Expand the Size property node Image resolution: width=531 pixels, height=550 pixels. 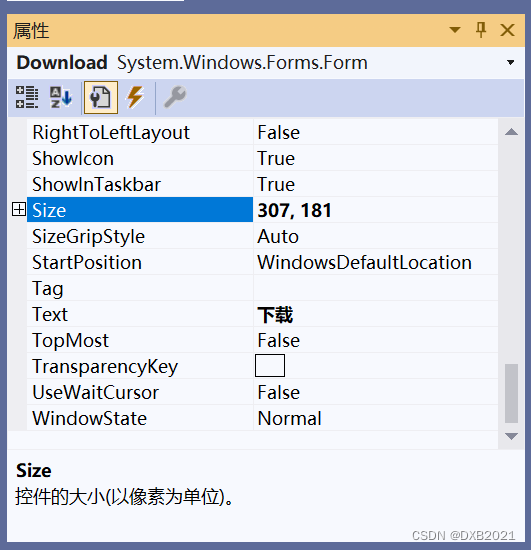coord(19,209)
